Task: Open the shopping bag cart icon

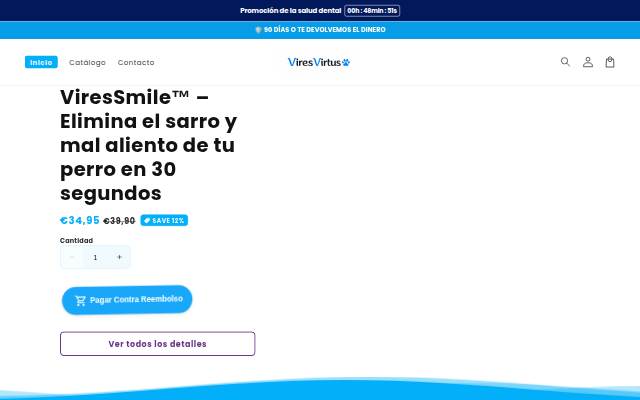Action: point(610,62)
